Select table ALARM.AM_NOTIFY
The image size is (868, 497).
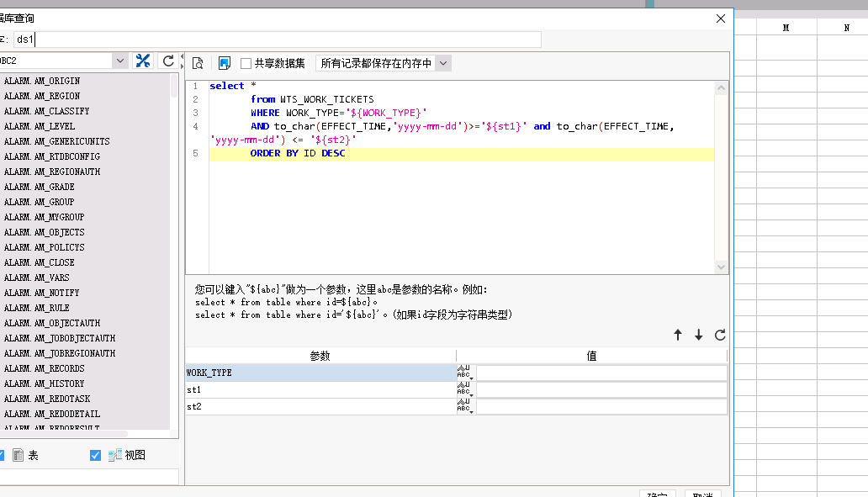(x=42, y=293)
